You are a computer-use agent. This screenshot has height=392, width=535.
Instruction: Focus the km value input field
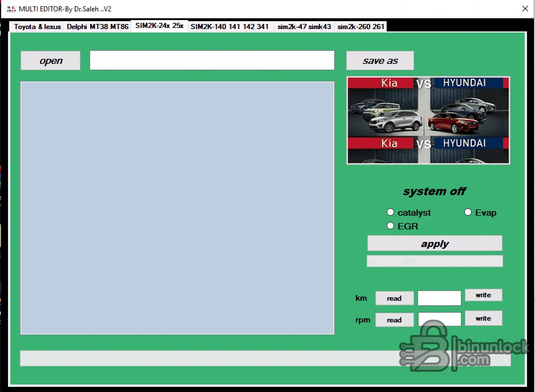439,298
